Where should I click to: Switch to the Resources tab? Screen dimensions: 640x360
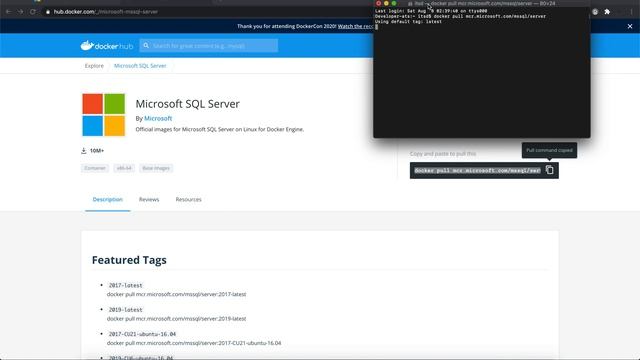coord(189,200)
